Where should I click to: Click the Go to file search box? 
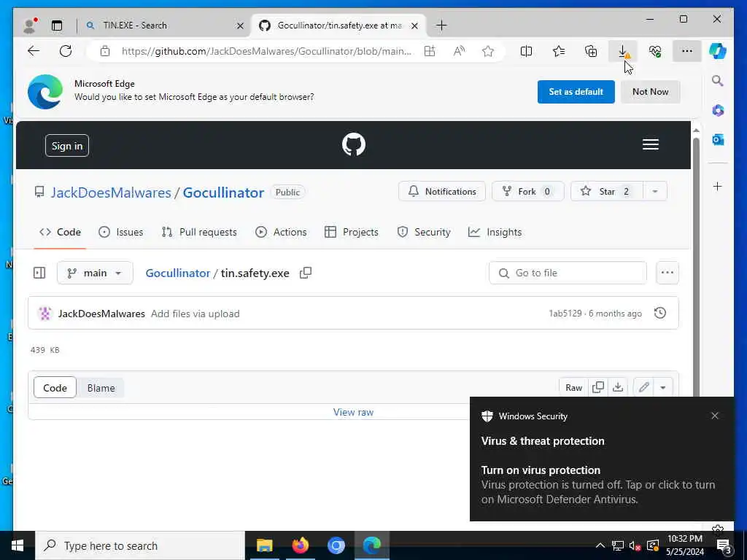point(568,273)
